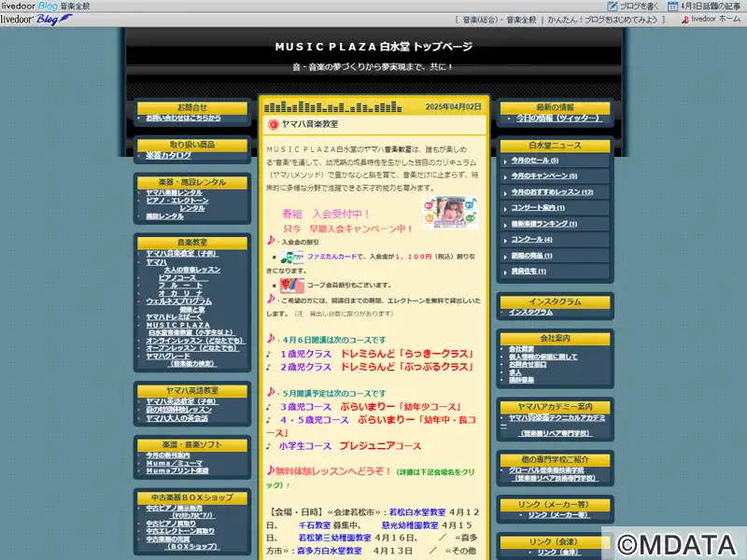Open ヤマハ英語教室（子供） link
Screen dimensions: 747x560
tap(182, 401)
